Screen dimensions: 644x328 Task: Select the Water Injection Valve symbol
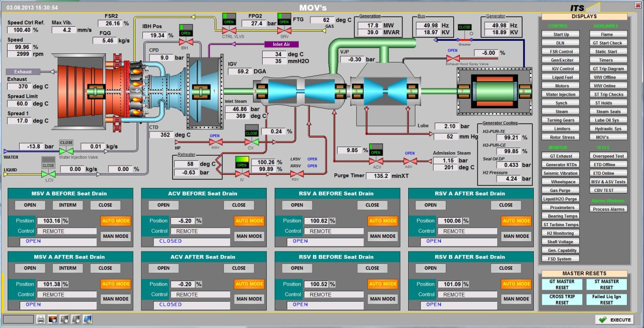coord(66,151)
